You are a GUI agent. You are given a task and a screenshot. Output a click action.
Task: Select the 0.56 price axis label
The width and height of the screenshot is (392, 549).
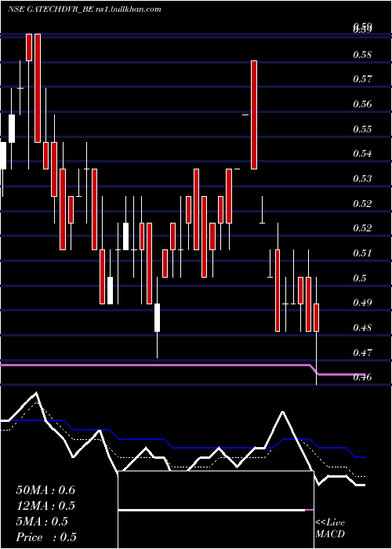[x=362, y=104]
